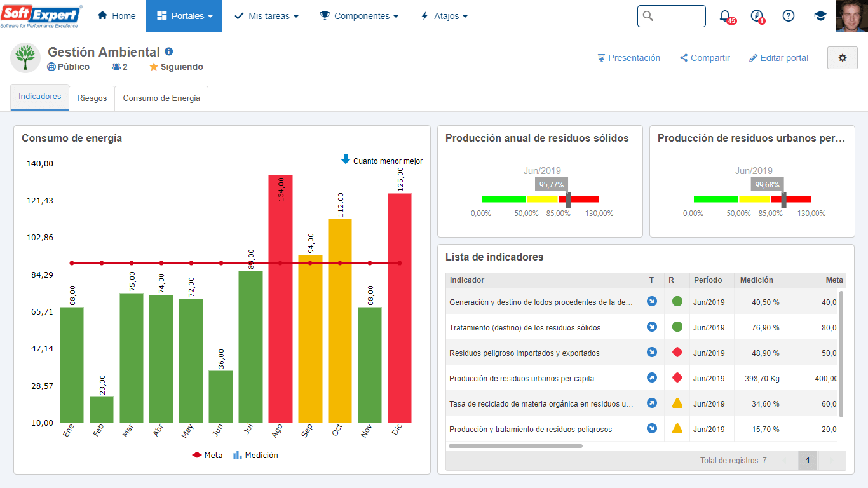Click the Gestión Ambiental tree logo
The image size is (868, 488).
(x=25, y=58)
